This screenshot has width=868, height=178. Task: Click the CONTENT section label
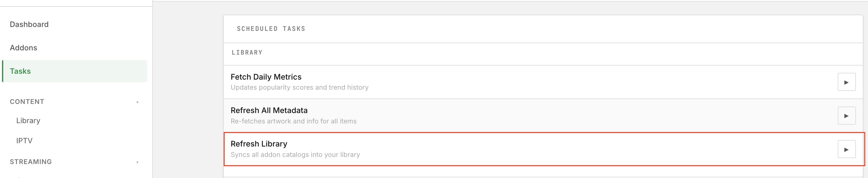[27, 102]
